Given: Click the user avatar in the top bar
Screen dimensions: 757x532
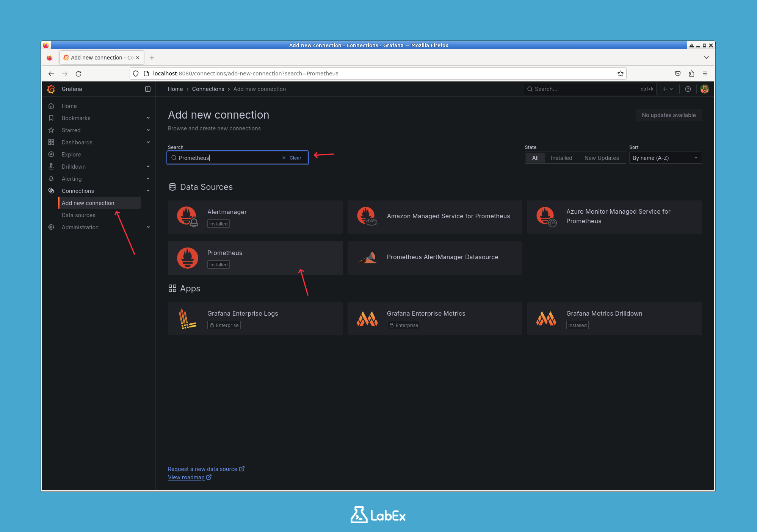Looking at the screenshot, I should [x=704, y=89].
